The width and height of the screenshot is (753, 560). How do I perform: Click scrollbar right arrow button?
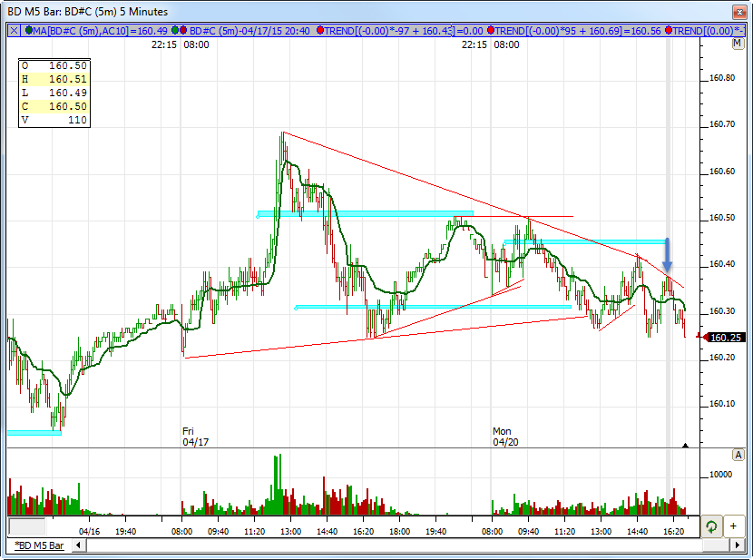(738, 545)
